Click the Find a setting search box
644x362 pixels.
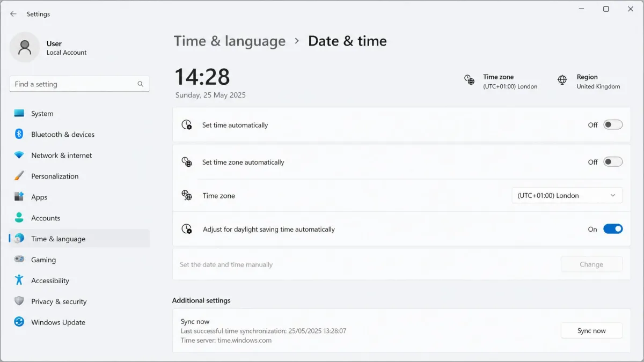(x=79, y=84)
